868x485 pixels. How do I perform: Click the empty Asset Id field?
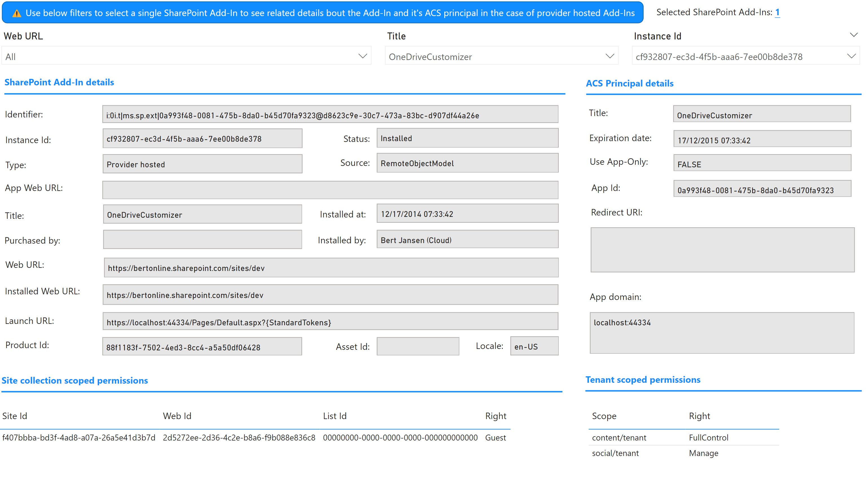tap(418, 346)
